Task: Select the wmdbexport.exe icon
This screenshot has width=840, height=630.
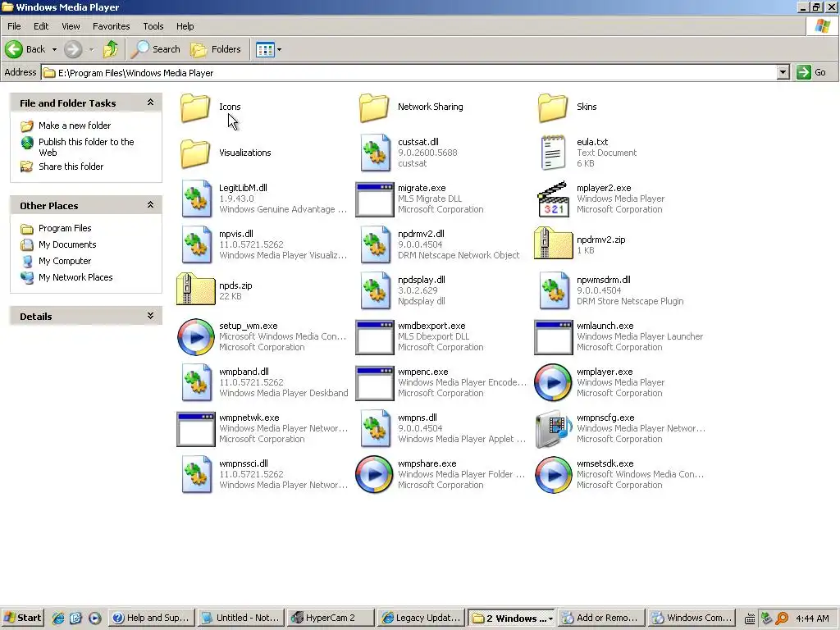Action: 374,337
